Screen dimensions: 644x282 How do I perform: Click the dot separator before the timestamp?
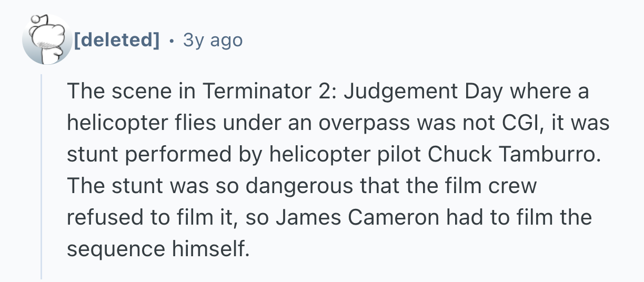172,40
